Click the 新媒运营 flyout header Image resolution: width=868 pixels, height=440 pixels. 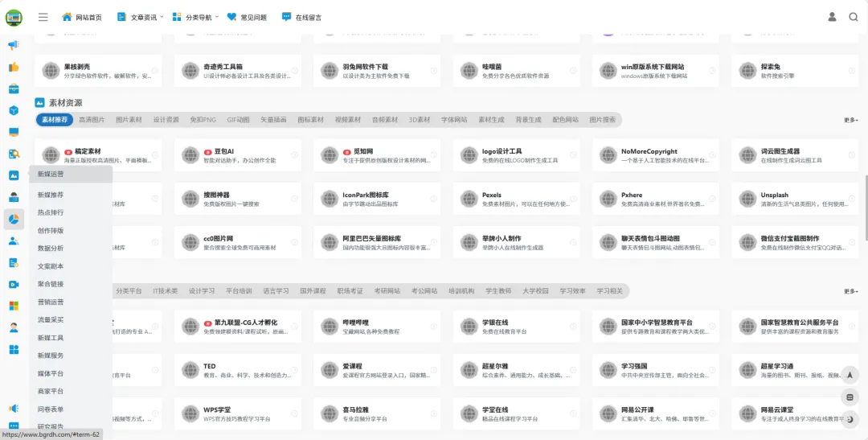pos(71,174)
